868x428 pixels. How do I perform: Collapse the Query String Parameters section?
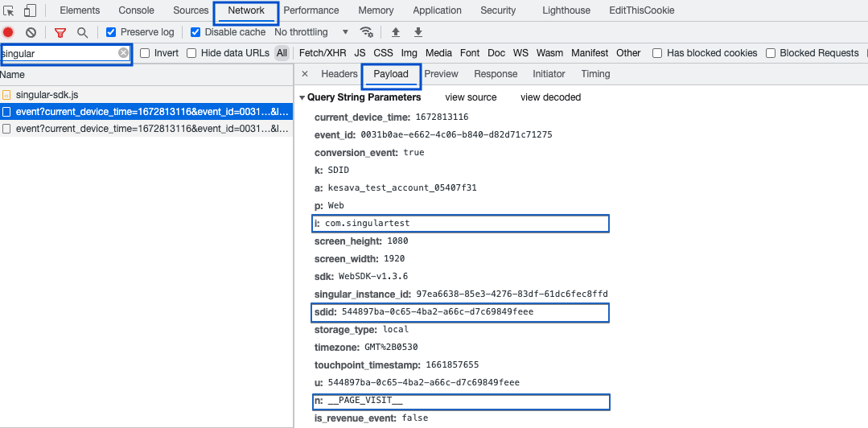point(302,97)
